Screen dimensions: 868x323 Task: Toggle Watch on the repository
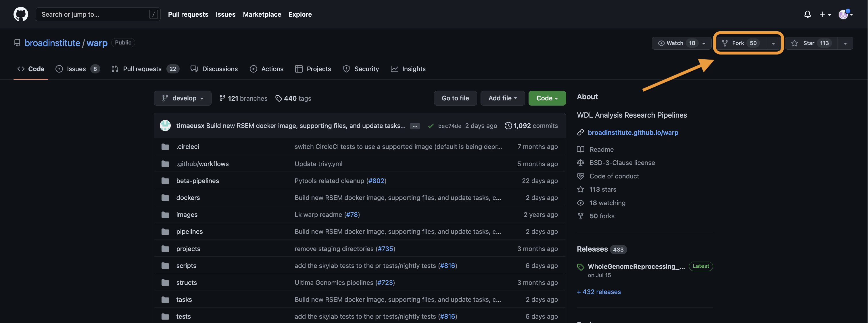pyautogui.click(x=675, y=43)
